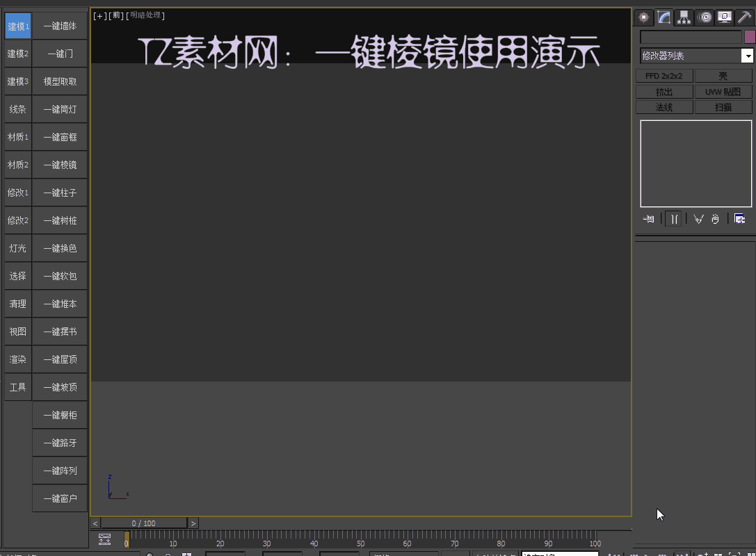Click the 壳 modifier button
This screenshot has height=556, width=756.
click(x=723, y=76)
